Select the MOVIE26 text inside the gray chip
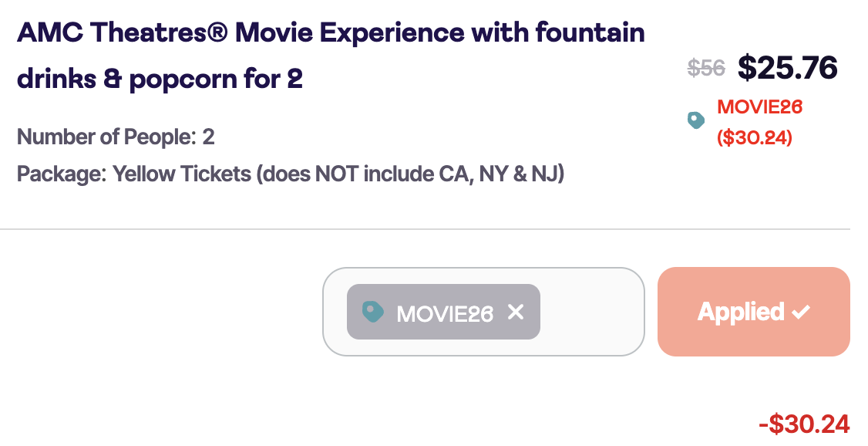The width and height of the screenshot is (868, 446). tap(445, 313)
